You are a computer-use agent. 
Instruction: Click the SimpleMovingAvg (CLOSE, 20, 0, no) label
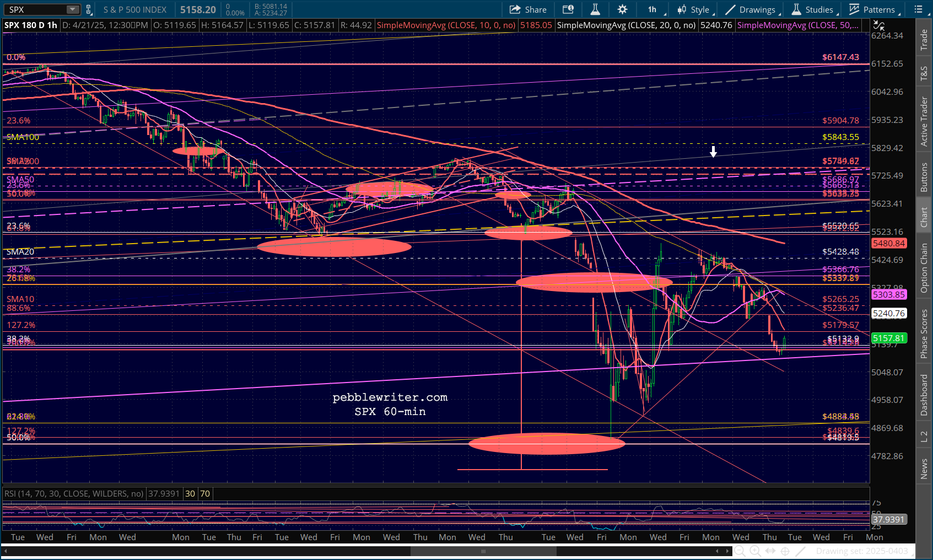[x=626, y=25]
